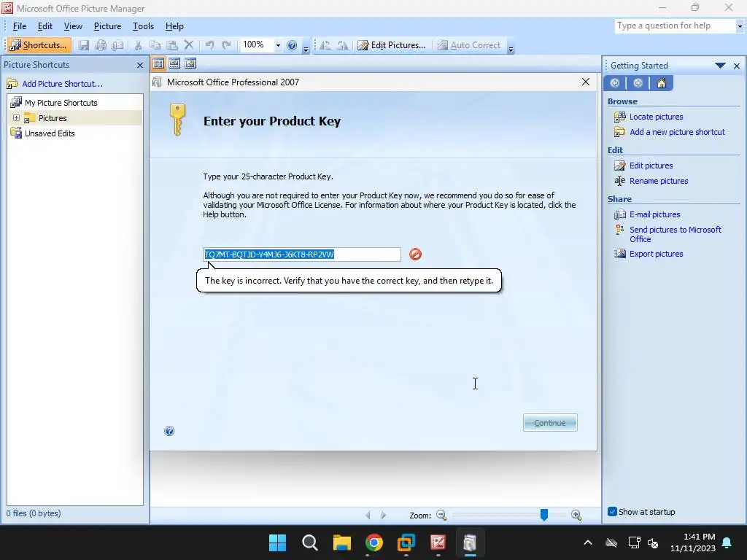The image size is (747, 560).
Task: Open the Tools menu
Action: [x=143, y=26]
